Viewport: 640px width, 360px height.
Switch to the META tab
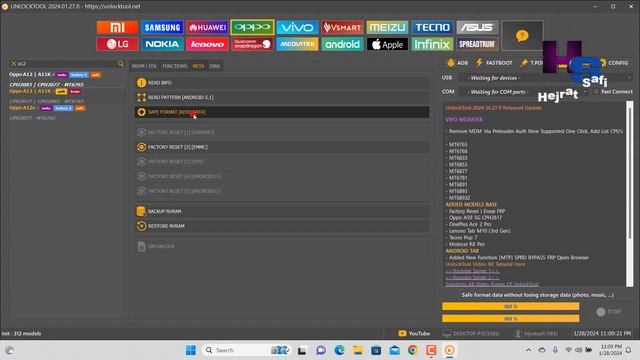pos(198,66)
